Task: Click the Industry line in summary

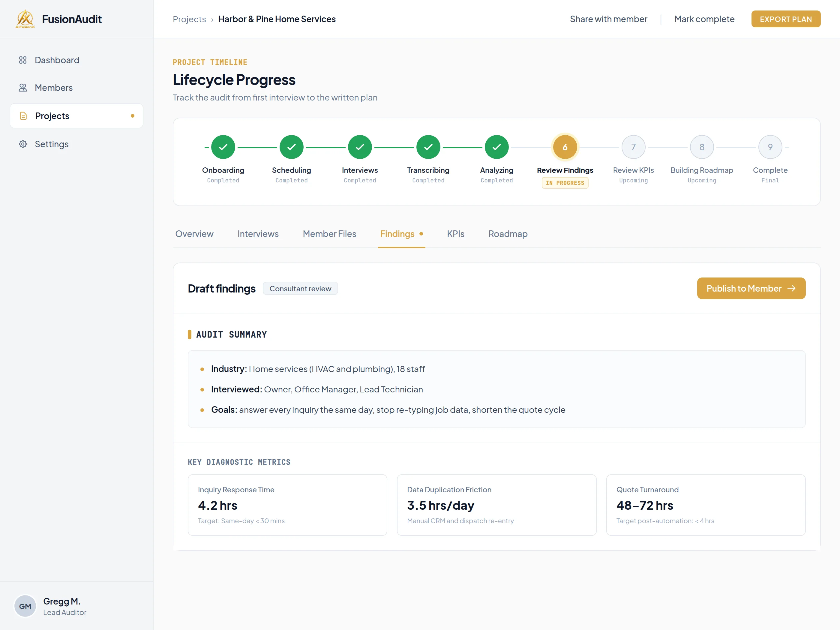Action: pyautogui.click(x=318, y=369)
